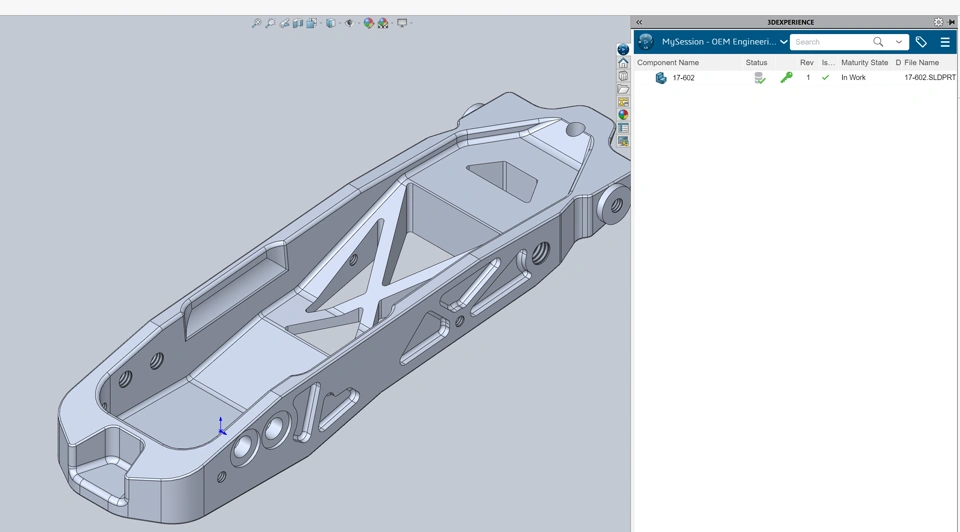Click the green checkmark in Is... column
Viewport: 960px width, 532px height.
(x=825, y=78)
